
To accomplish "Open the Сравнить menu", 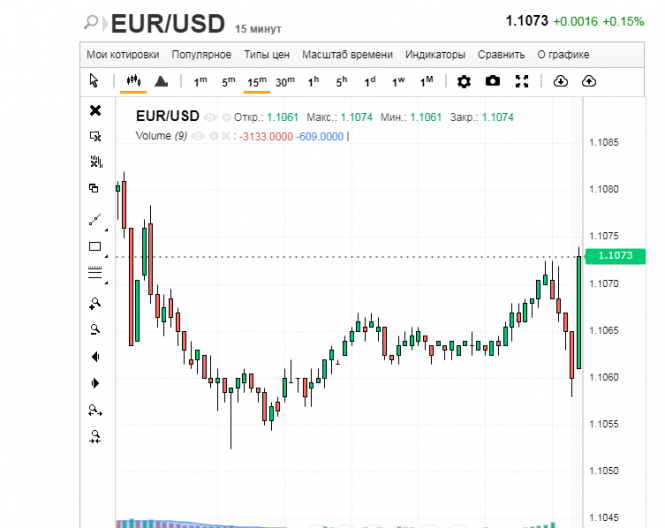I will pos(501,55).
